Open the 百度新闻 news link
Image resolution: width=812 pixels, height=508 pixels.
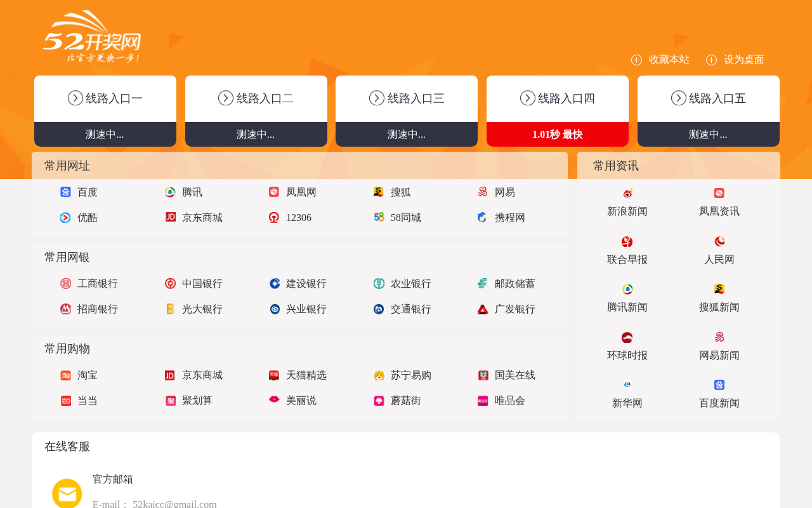pos(719,403)
